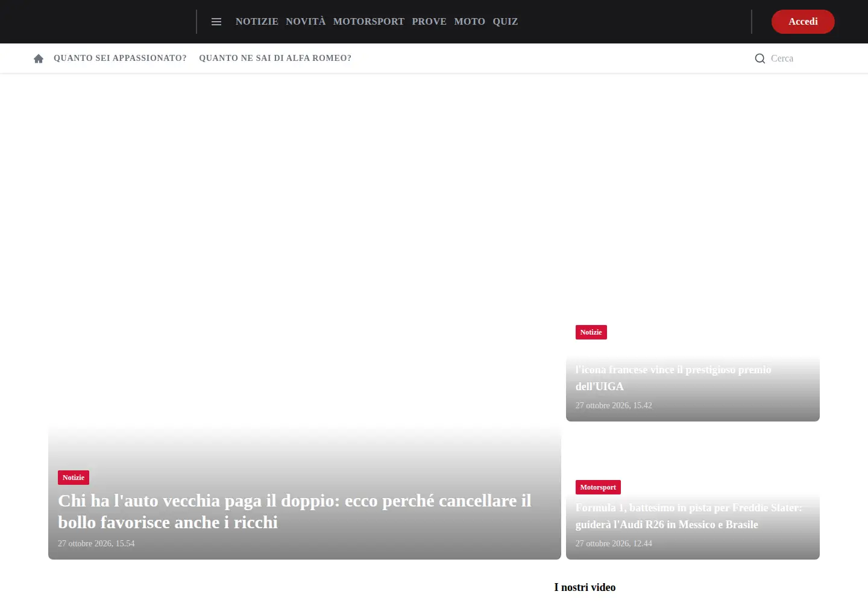
Task: Open the Notizie menu section
Action: pyautogui.click(x=257, y=22)
